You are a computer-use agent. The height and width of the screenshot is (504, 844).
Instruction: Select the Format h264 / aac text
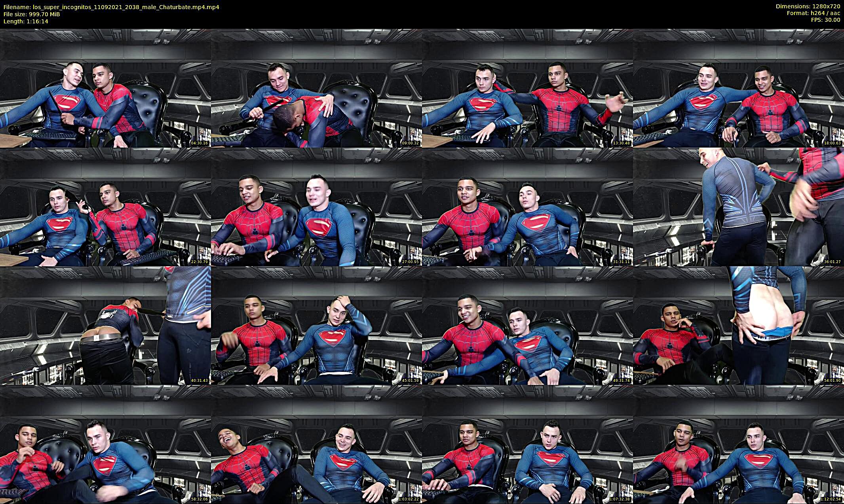tap(813, 13)
